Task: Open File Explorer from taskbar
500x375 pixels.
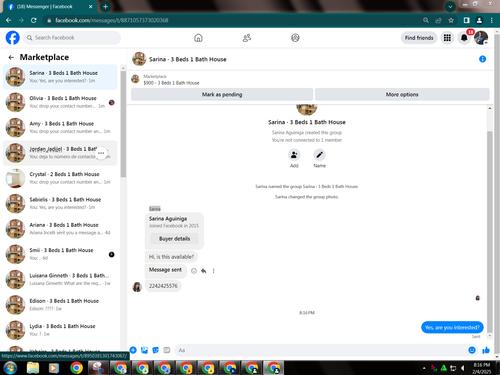Action: tap(33, 368)
